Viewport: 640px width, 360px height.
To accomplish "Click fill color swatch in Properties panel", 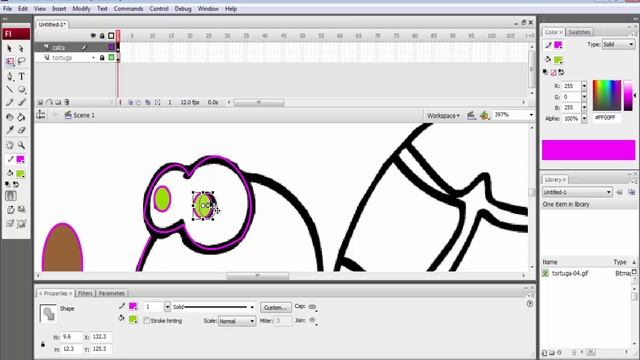I will pos(133,320).
